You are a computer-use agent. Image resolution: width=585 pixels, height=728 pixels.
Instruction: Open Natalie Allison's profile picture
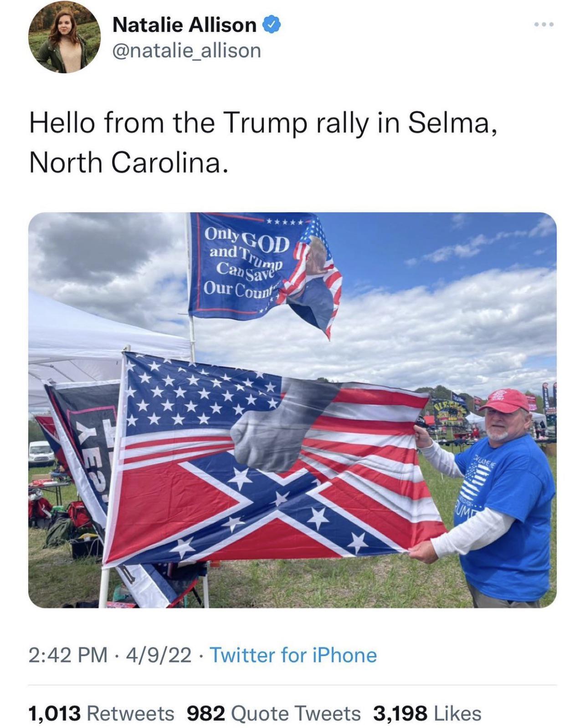tap(64, 37)
